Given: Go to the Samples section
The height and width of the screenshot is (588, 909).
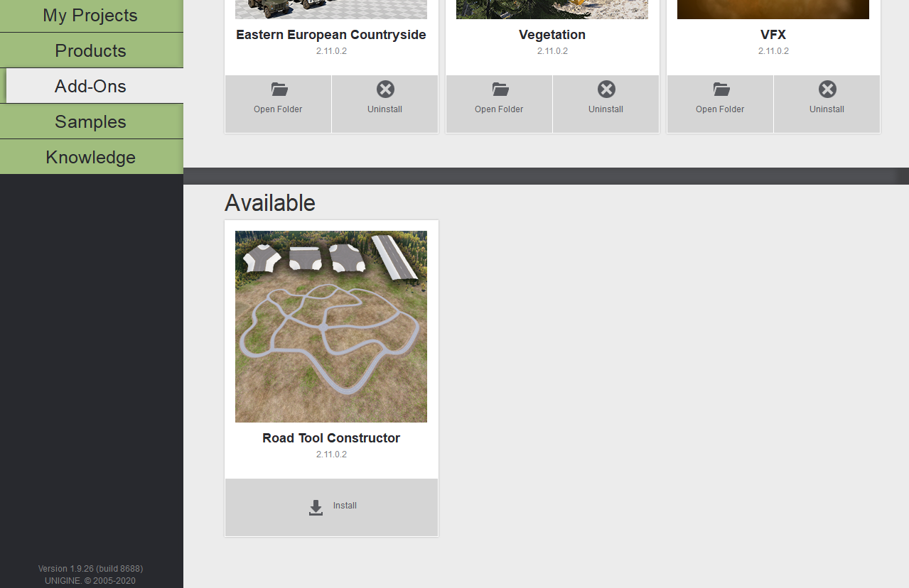Looking at the screenshot, I should click(90, 121).
